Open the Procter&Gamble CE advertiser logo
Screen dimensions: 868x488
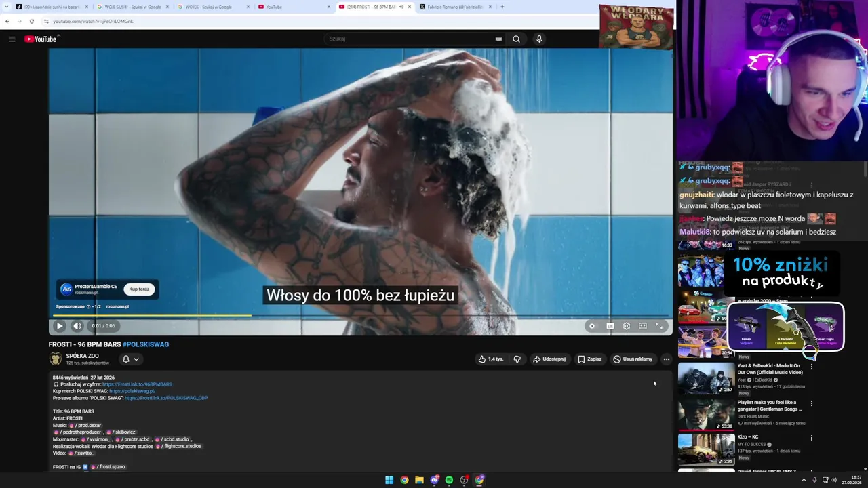(x=66, y=289)
